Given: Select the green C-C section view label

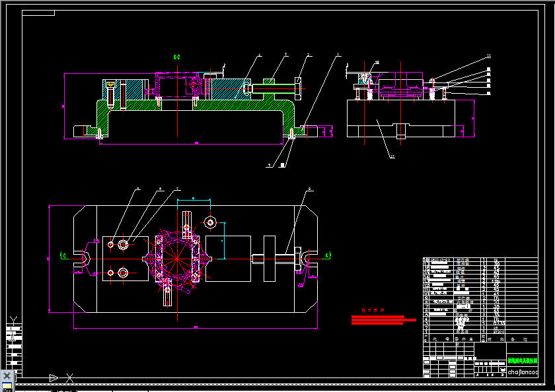Looking at the screenshot, I should pos(176,57).
